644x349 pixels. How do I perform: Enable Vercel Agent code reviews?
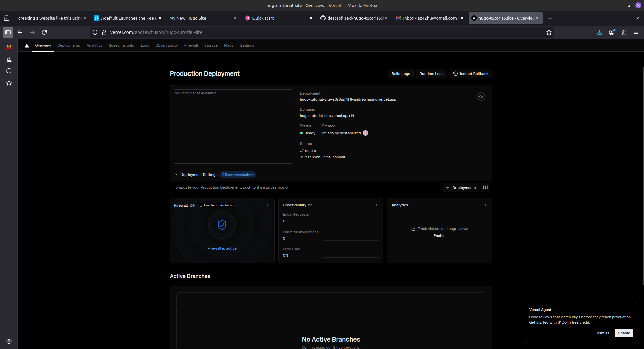[x=624, y=333]
